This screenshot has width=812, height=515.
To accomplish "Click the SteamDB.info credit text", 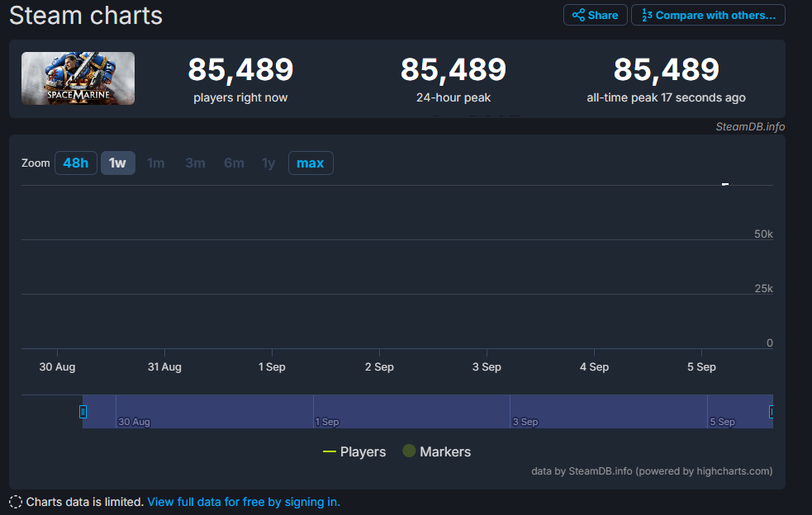I will (750, 127).
